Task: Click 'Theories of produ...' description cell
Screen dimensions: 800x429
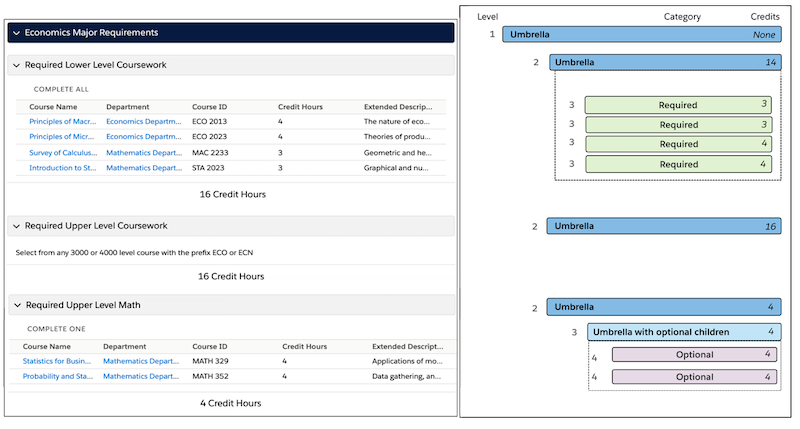Action: (397, 137)
